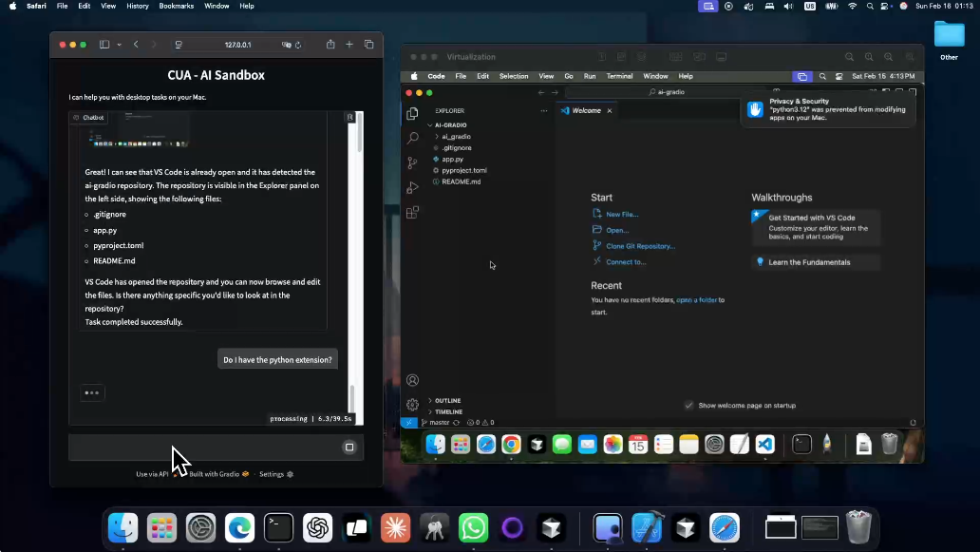980x552 pixels.
Task: Select pyproject.toml in the Explorer
Action: tap(463, 171)
